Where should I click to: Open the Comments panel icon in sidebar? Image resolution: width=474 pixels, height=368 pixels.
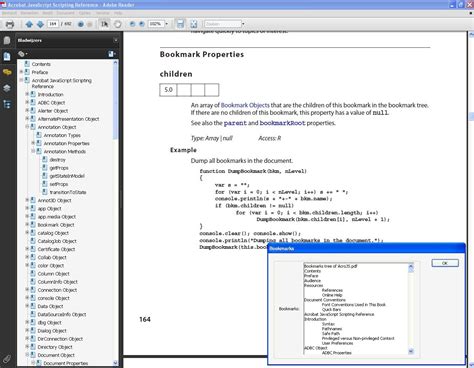coord(7,72)
